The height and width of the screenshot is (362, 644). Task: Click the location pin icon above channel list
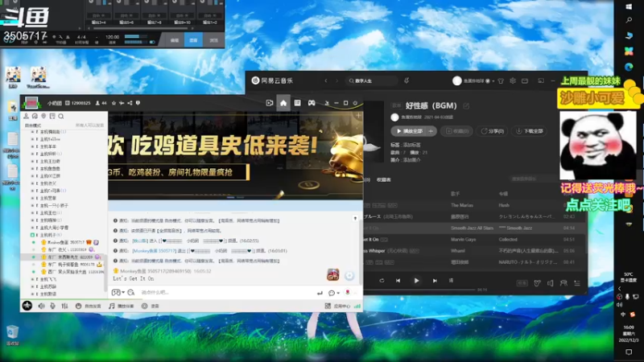(x=43, y=117)
